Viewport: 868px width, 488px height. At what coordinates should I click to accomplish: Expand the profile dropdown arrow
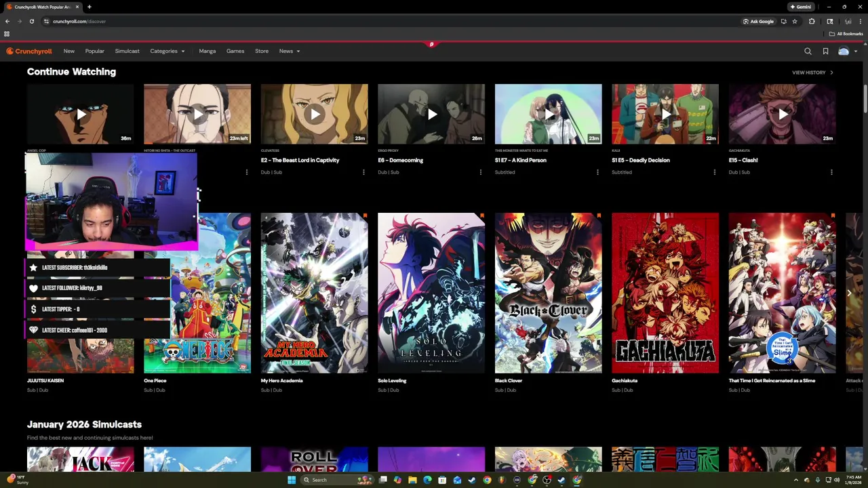(x=856, y=51)
